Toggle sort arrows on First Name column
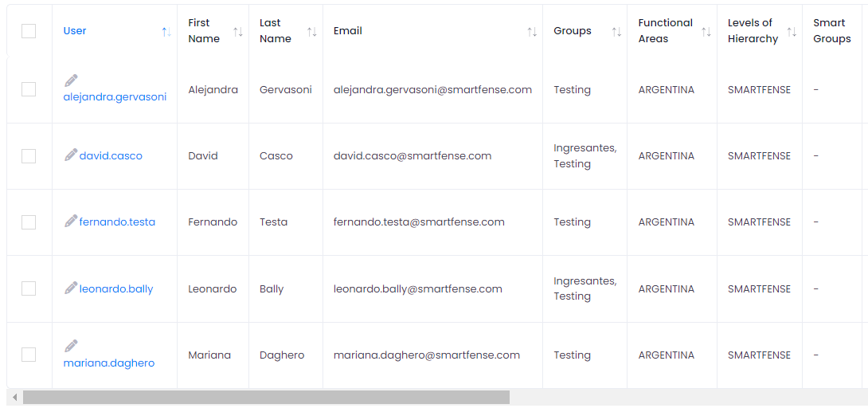868x408 pixels. point(238,32)
